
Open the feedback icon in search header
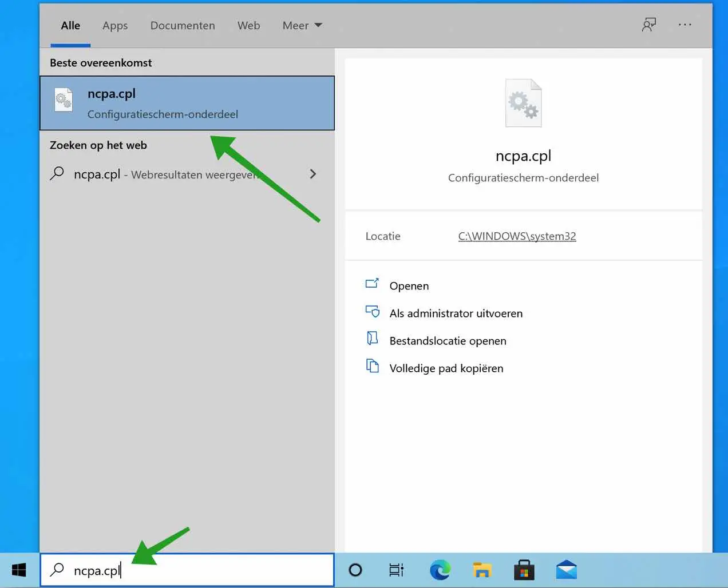coord(649,25)
